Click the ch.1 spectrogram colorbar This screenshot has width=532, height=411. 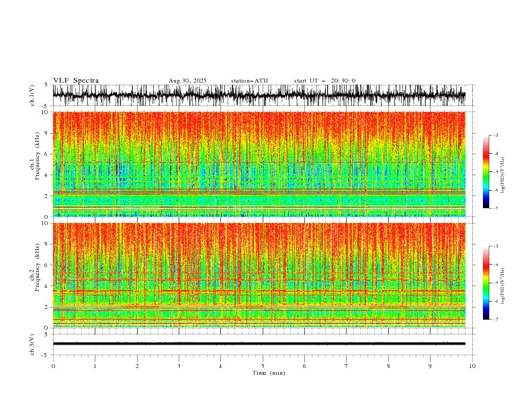click(486, 172)
